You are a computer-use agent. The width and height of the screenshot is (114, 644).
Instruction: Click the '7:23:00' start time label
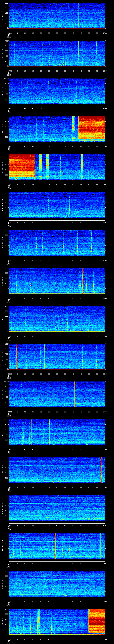(9, 298)
